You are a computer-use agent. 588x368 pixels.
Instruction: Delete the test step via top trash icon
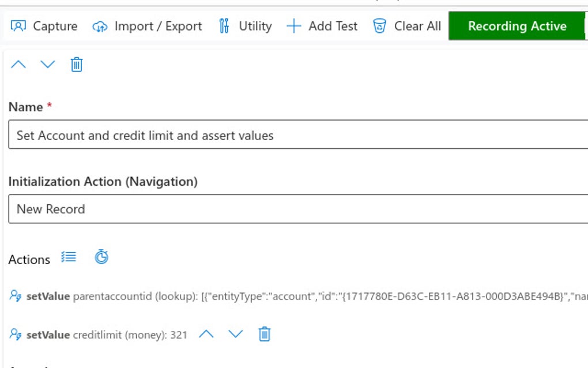click(x=76, y=65)
